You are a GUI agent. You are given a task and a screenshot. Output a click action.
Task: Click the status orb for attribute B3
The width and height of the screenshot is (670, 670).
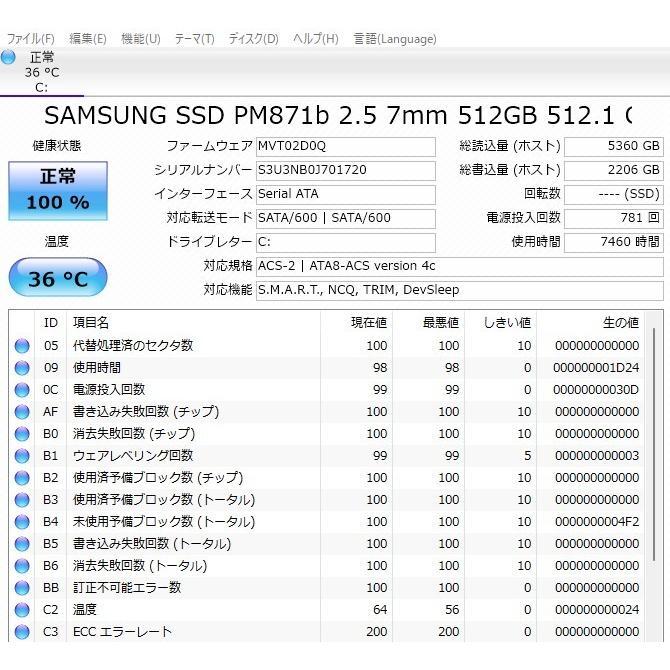point(22,500)
